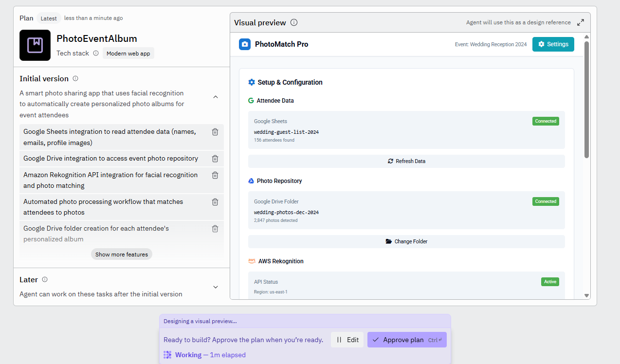The width and height of the screenshot is (620, 364).
Task: Click the preview scroll up arrow
Action: click(586, 36)
